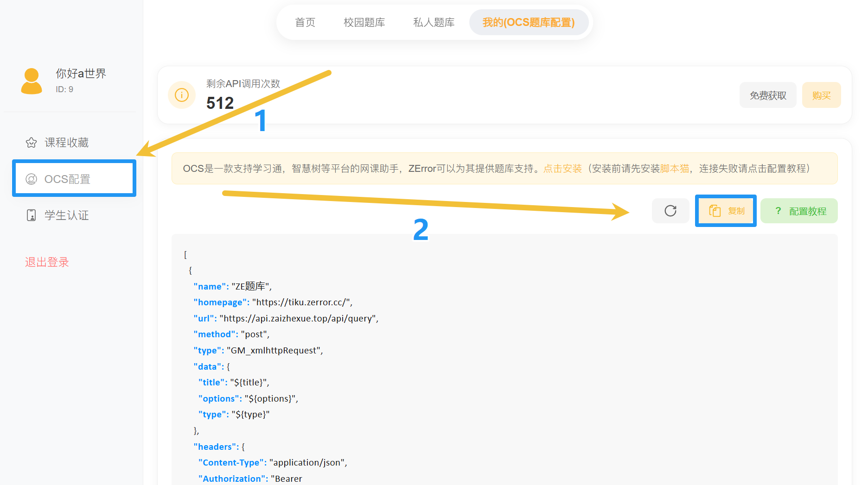Viewport: 868px width, 485px height.
Task: Click the 课程收藏 menu label
Action: [66, 143]
